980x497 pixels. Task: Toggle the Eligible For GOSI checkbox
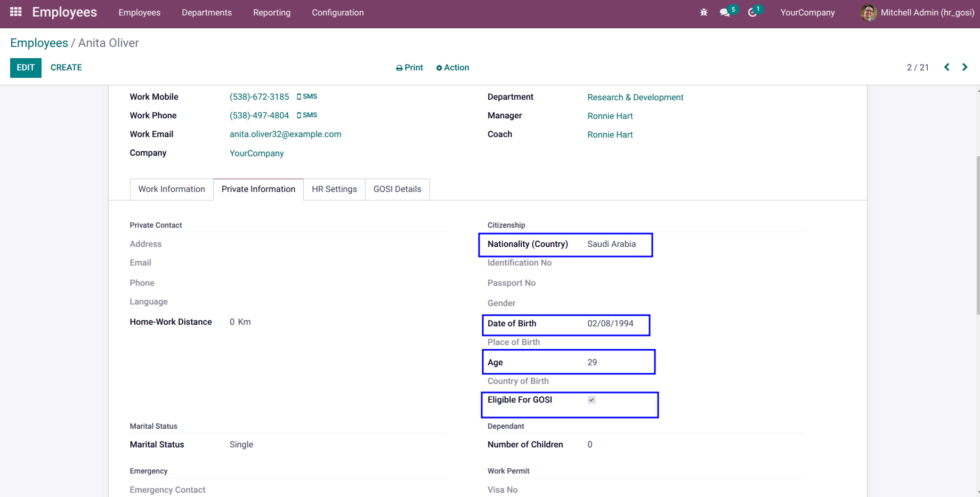point(592,400)
